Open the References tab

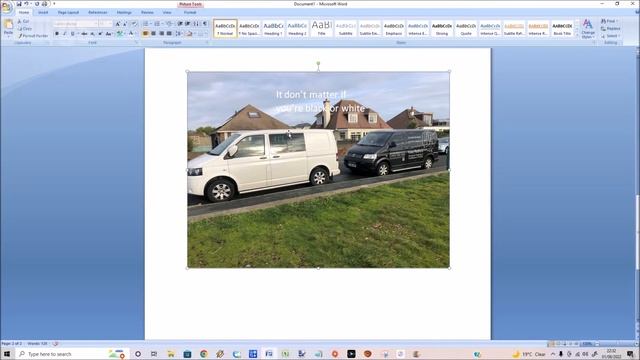(98, 13)
